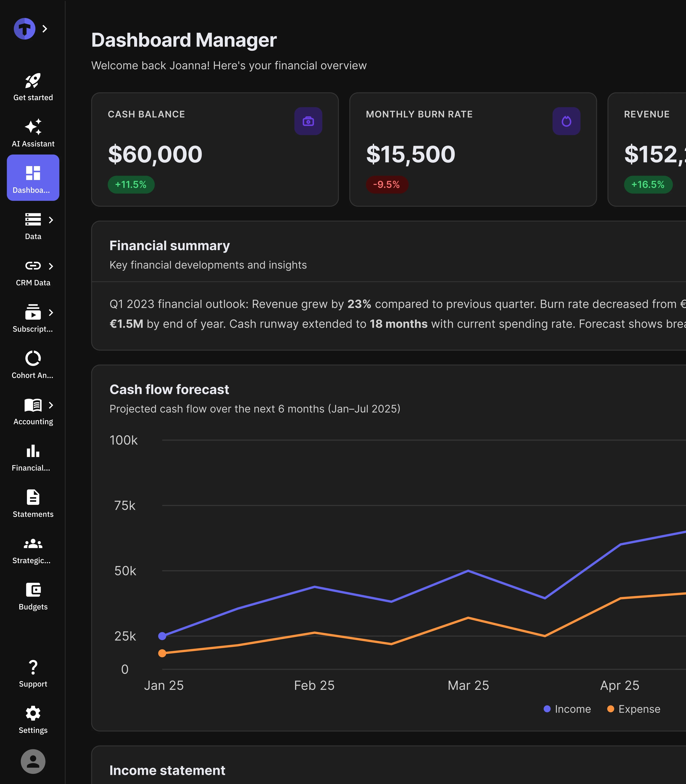The height and width of the screenshot is (784, 686).
Task: Click the Dashboard Manager heading
Action: point(184,40)
